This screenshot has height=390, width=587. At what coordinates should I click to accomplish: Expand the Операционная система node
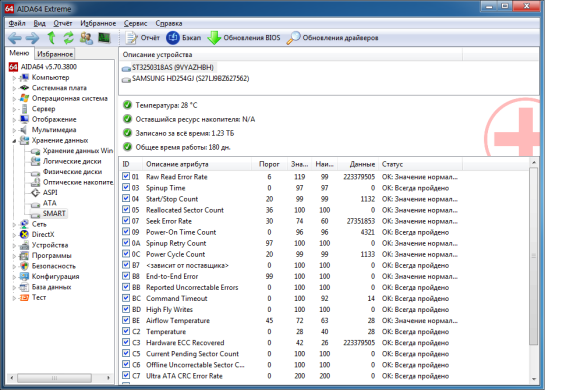pyautogui.click(x=14, y=99)
